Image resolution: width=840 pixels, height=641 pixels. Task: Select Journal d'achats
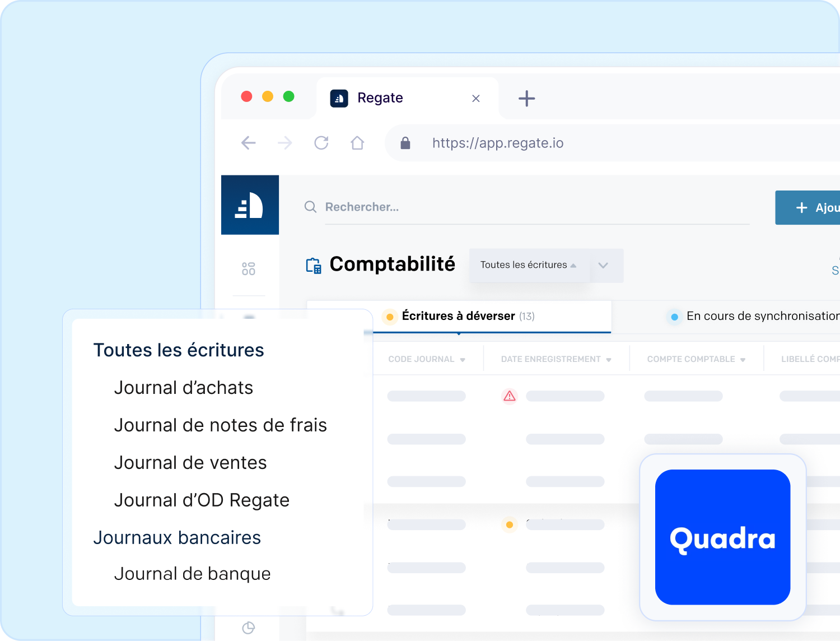tap(184, 388)
